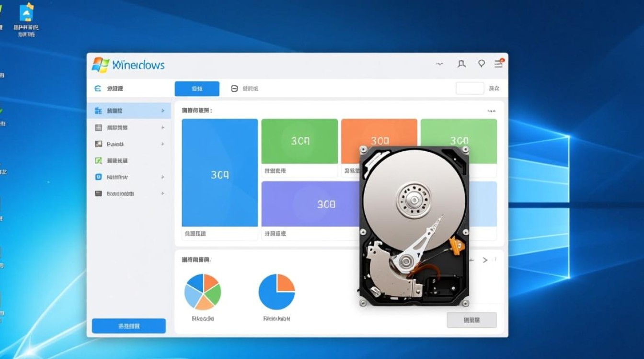Click the bookmark icon in the top-right toolbar
Viewport: 644px width, 359px height.
(x=461, y=63)
